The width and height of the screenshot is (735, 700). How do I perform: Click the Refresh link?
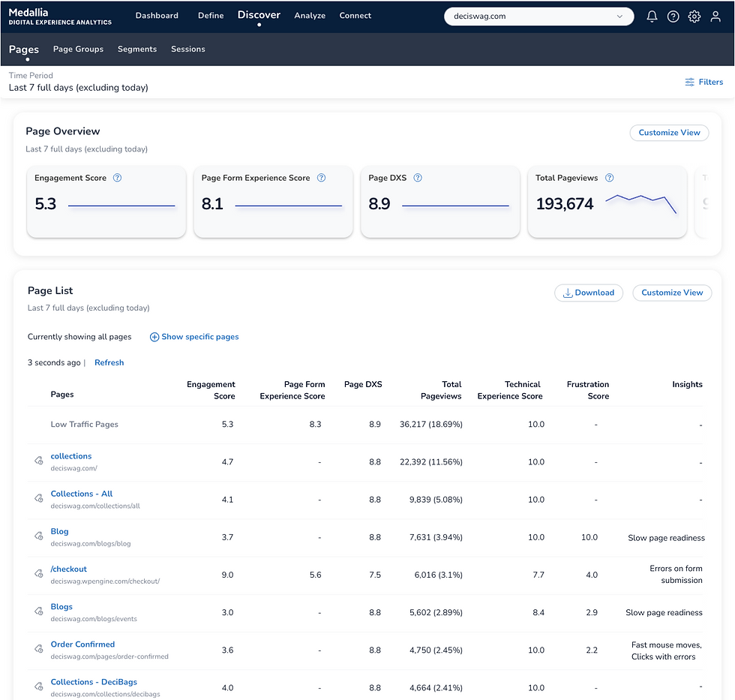(x=109, y=363)
